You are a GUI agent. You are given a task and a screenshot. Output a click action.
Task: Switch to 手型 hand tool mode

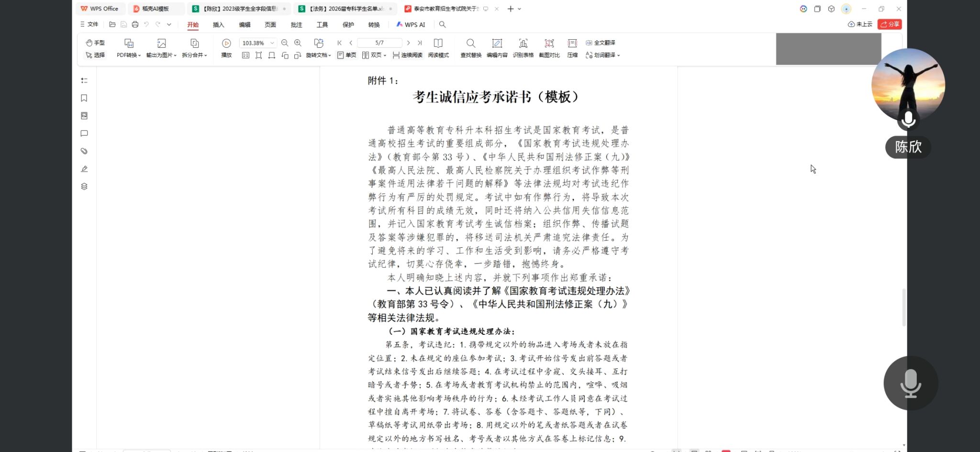click(x=95, y=43)
